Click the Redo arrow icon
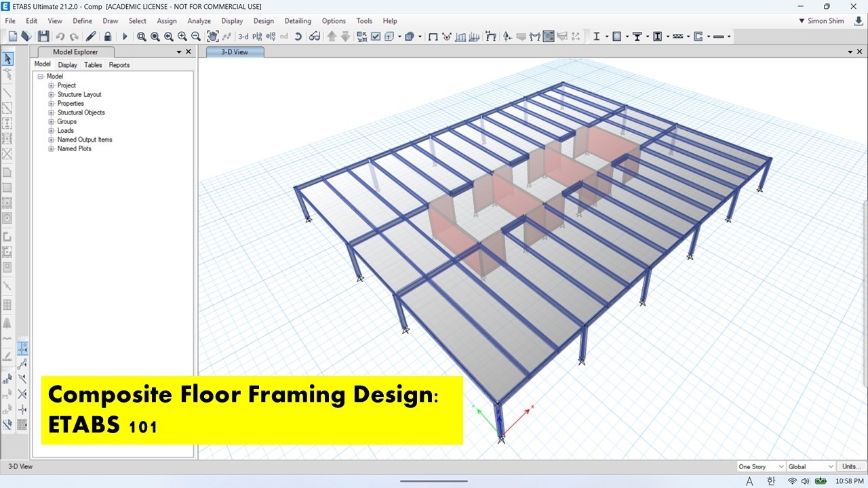868x488 pixels. pyautogui.click(x=74, y=37)
